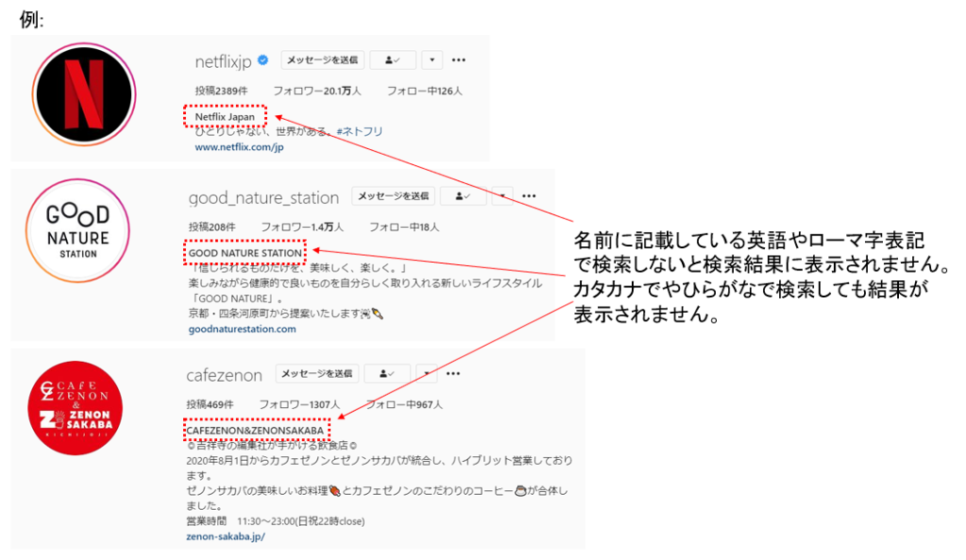Click the blue verified badge next to netflixjp

[262, 59]
